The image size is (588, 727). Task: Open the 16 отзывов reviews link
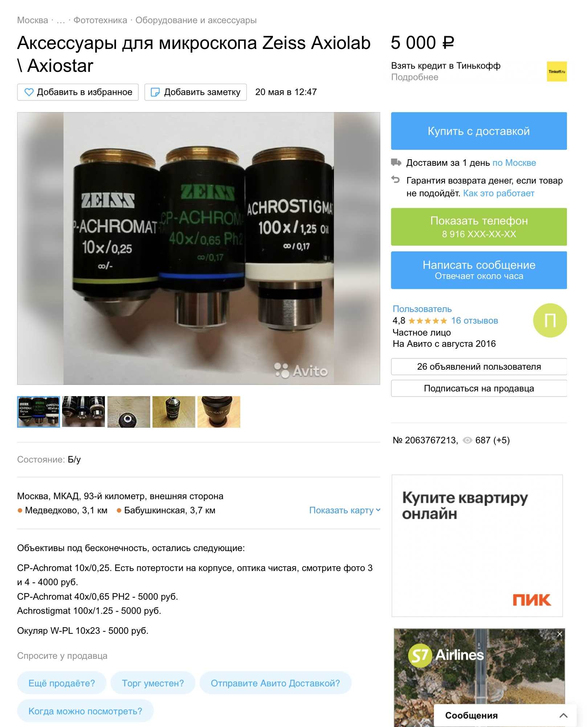pyautogui.click(x=474, y=321)
